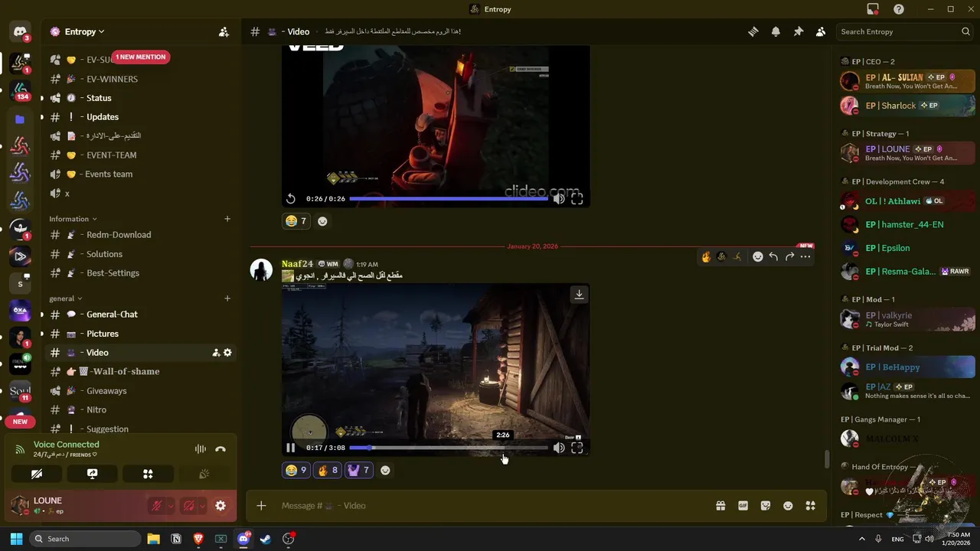
Task: Create invite for Video channel
Action: [216, 353]
